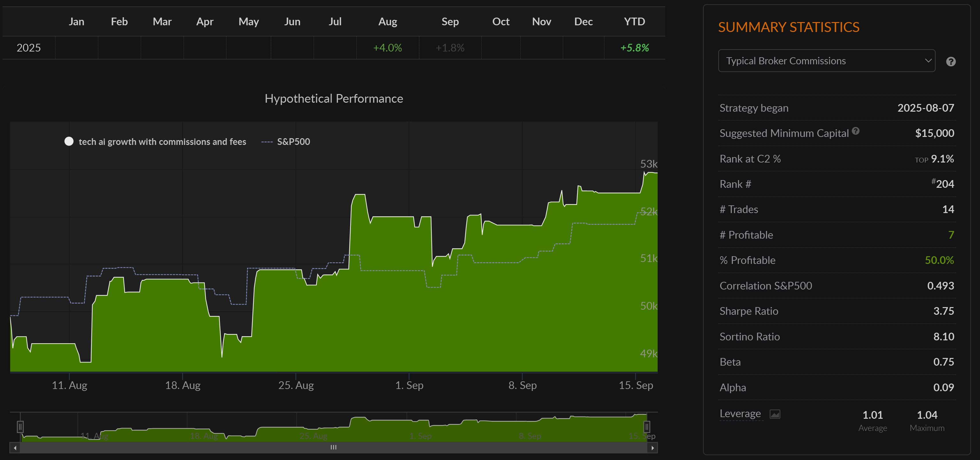This screenshot has width=980, height=460.
Task: Click the scrollbar left arrow button
Action: pyautogui.click(x=15, y=448)
